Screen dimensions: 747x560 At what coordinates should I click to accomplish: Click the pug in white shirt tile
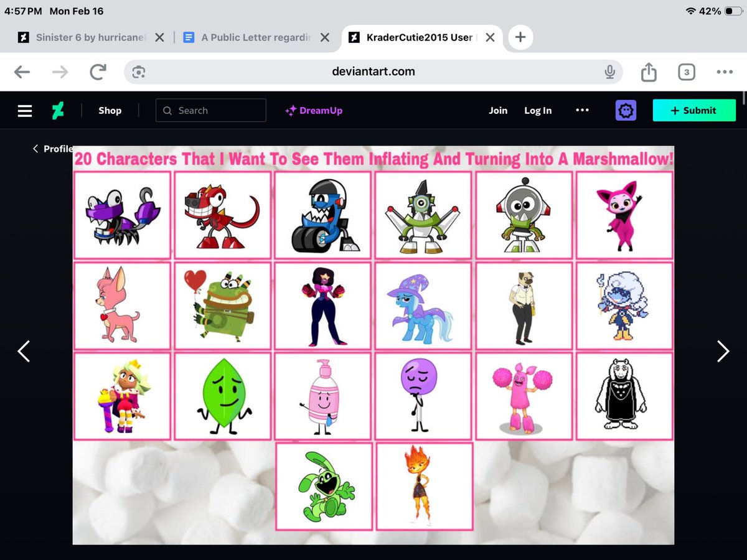pos(524,306)
